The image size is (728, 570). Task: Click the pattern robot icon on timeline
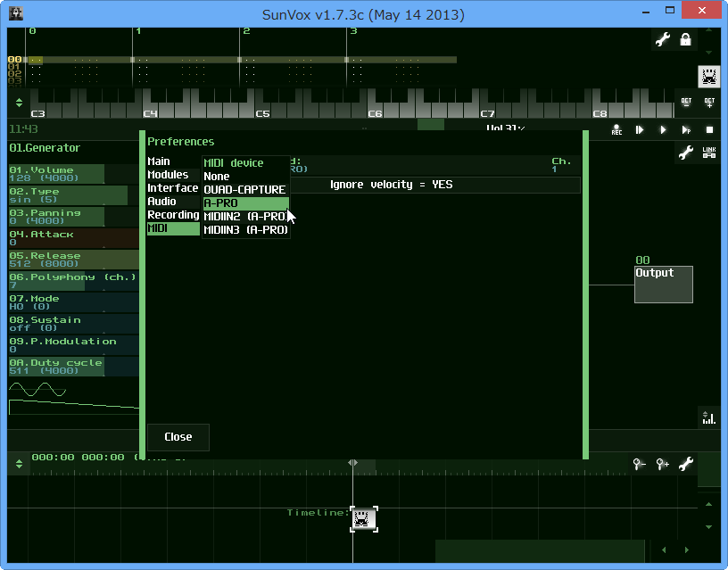pos(363,519)
